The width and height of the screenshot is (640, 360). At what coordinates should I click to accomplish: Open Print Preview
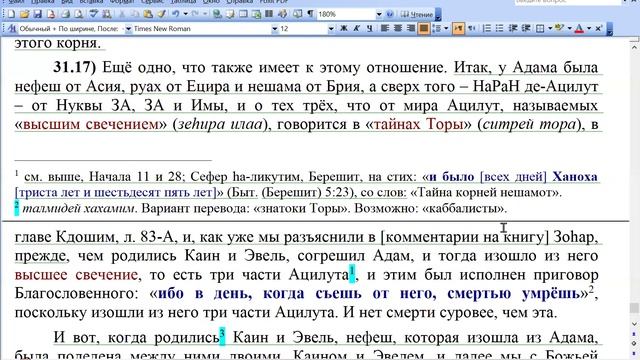pyautogui.click(x=78, y=14)
